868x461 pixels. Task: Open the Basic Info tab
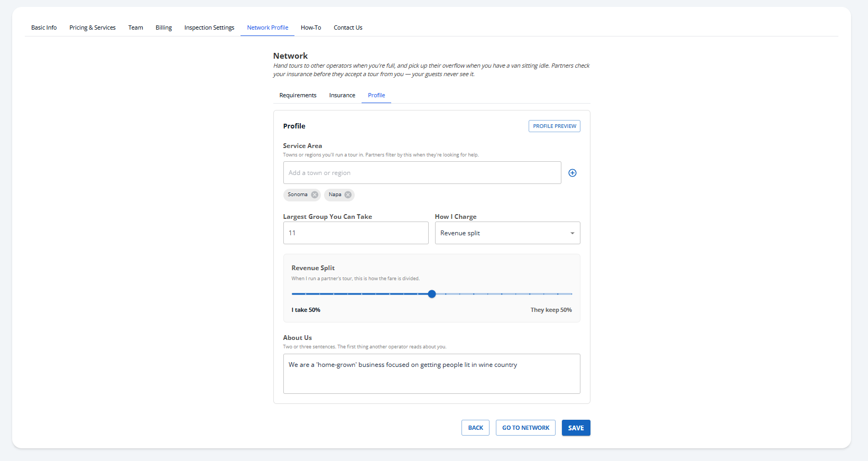[44, 27]
